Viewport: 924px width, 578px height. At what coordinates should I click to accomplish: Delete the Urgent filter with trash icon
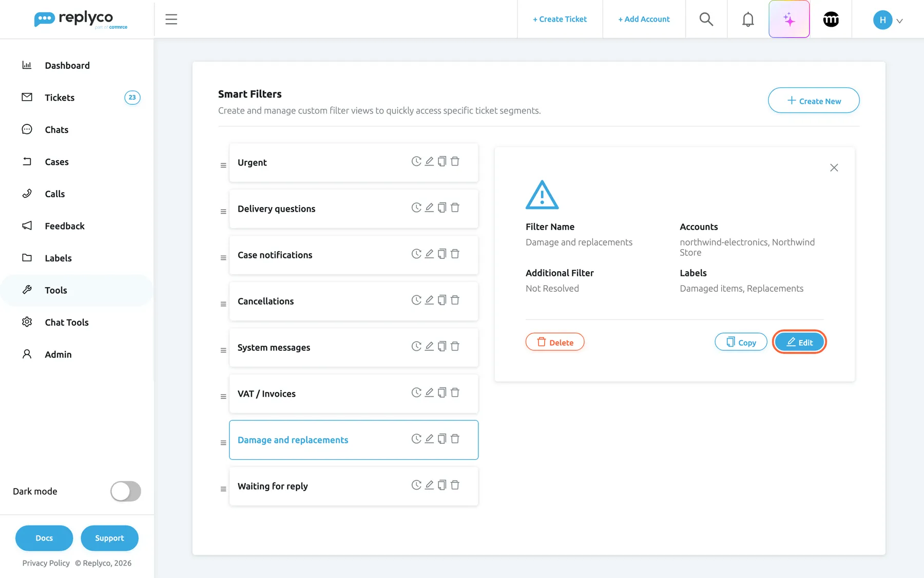(455, 161)
